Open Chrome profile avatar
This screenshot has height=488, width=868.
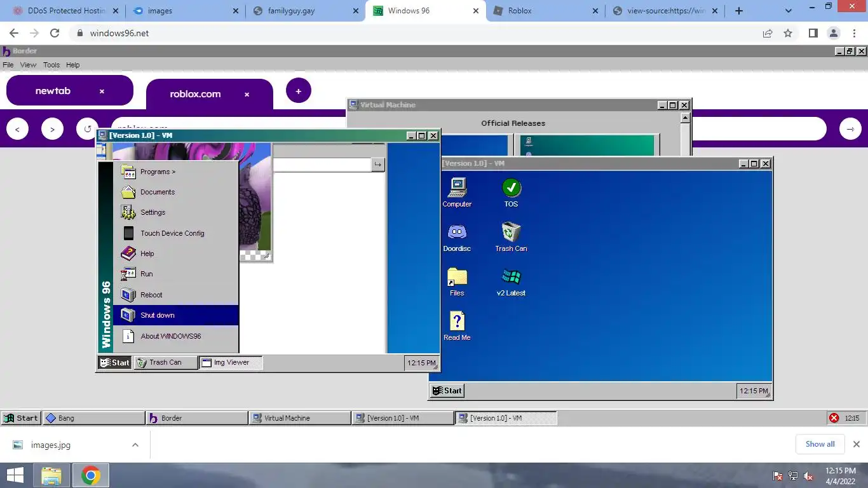[833, 33]
